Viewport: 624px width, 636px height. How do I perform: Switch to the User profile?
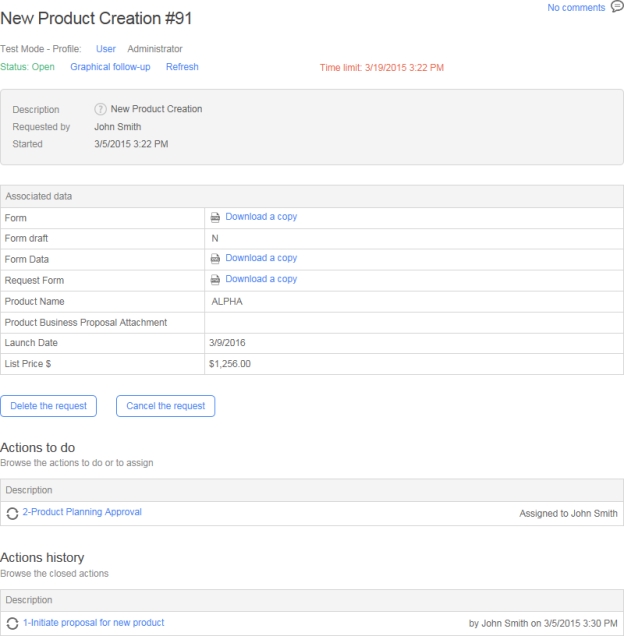105,48
